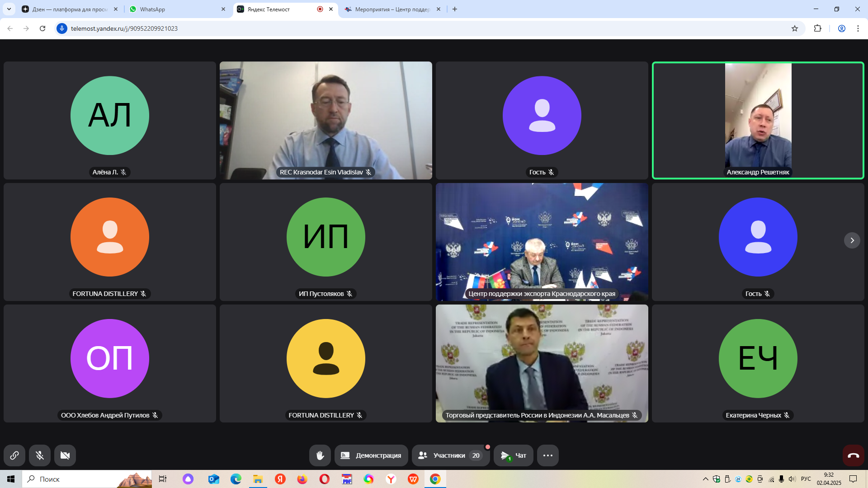End call with red hang-up button
868x488 pixels.
click(x=854, y=455)
